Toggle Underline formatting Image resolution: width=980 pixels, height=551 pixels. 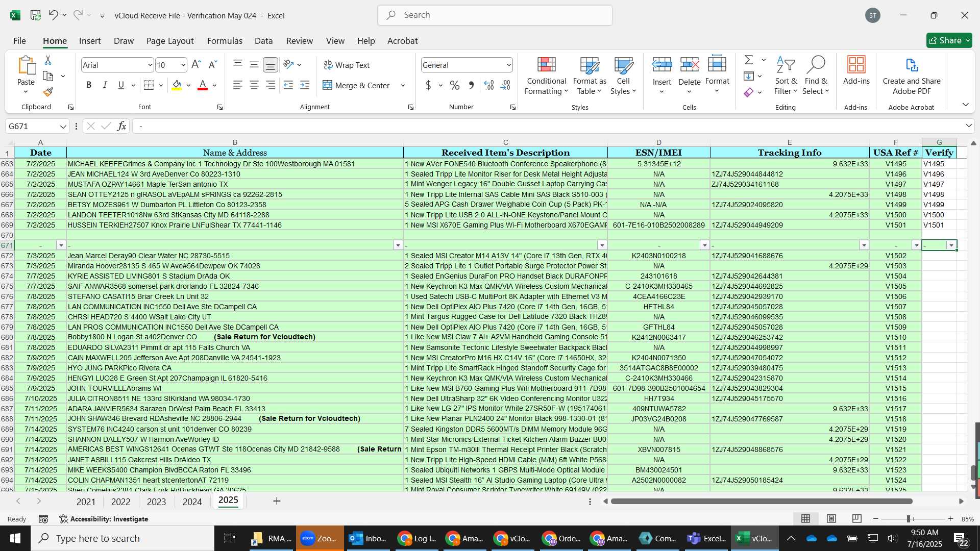pos(121,85)
